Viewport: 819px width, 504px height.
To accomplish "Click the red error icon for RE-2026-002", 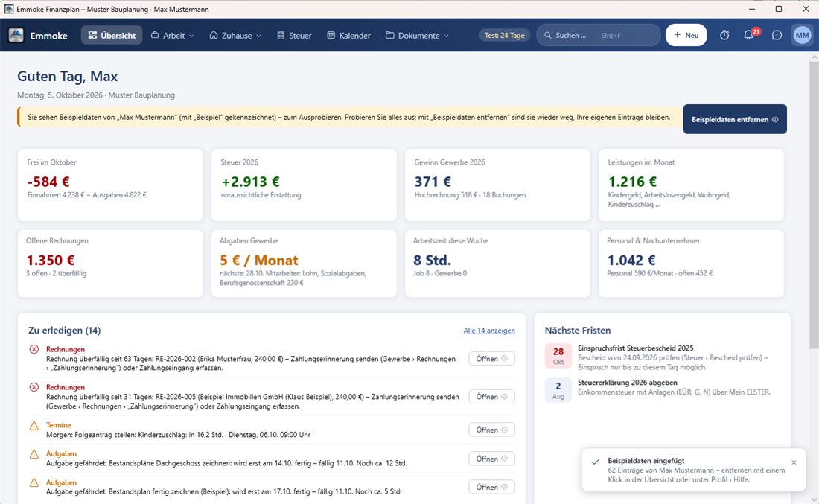I will 34,349.
